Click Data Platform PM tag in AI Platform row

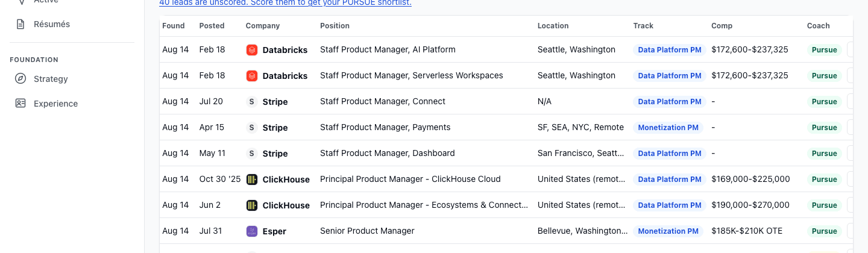[670, 50]
